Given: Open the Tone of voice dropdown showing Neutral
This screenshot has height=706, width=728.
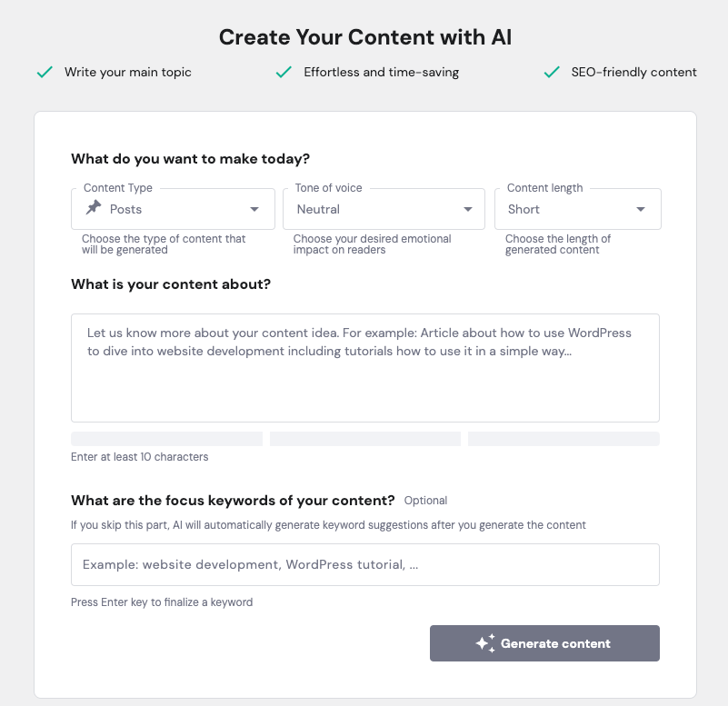Looking at the screenshot, I should pos(384,209).
